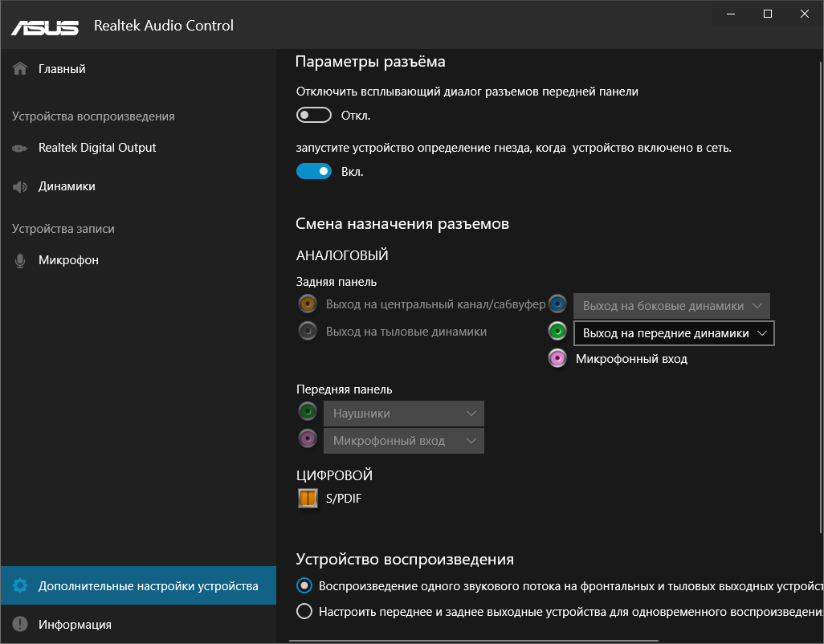Select the Realtek Digital Output device icon

19,148
